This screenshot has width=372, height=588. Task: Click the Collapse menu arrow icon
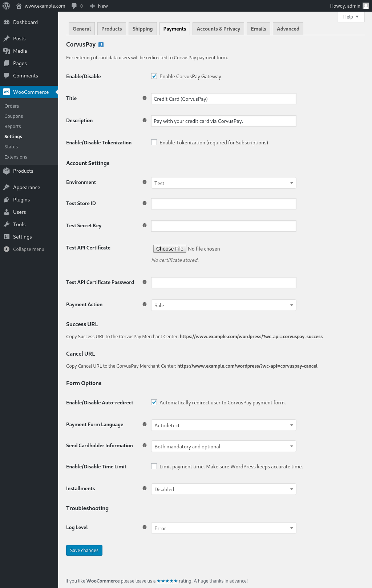[7, 249]
